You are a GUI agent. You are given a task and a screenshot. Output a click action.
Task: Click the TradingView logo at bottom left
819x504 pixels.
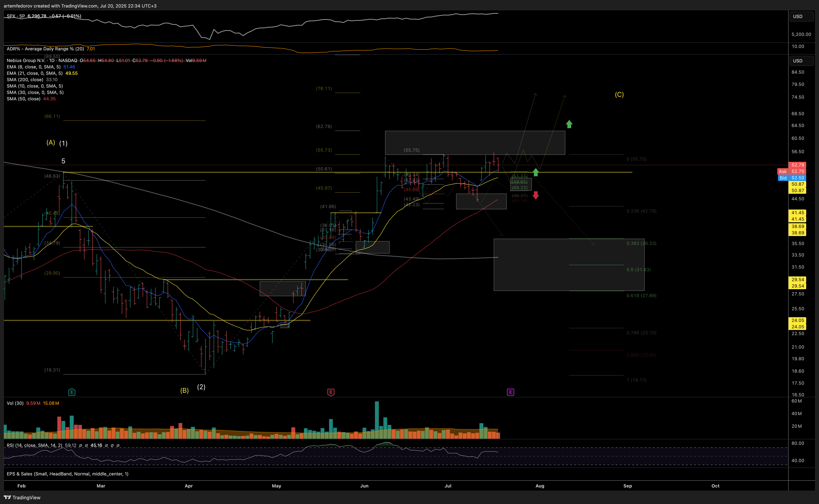pyautogui.click(x=22, y=497)
